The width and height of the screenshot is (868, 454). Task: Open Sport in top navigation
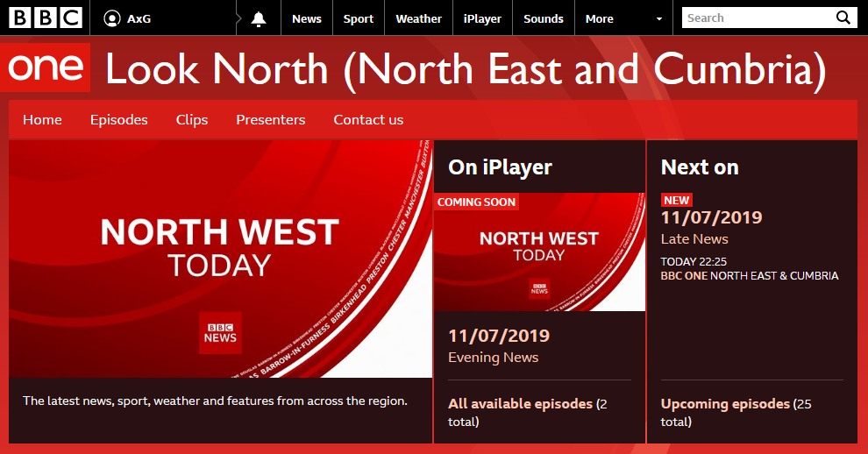[x=359, y=18]
